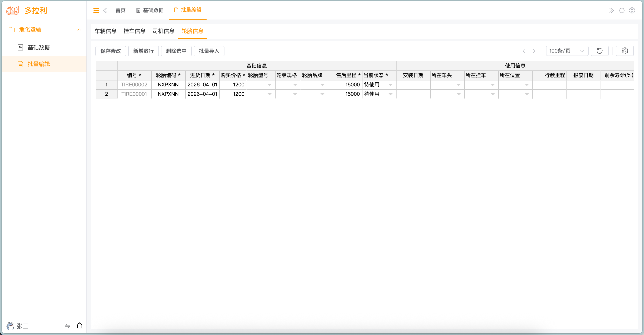Click row 1 安装日期 cell
Image resolution: width=644 pixels, height=335 pixels.
[413, 85]
